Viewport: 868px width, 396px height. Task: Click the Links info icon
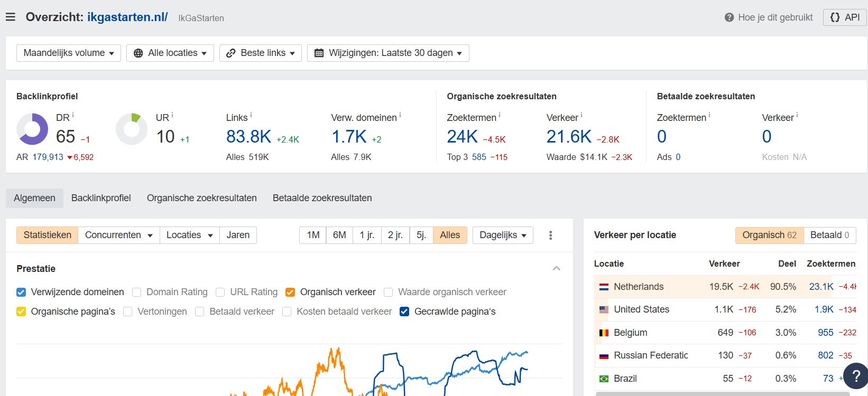coord(251,115)
